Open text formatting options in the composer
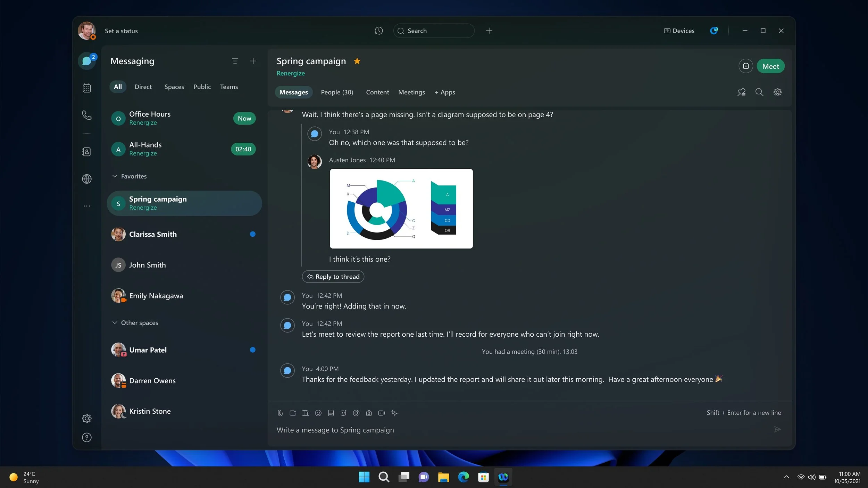868x488 pixels. coord(306,413)
